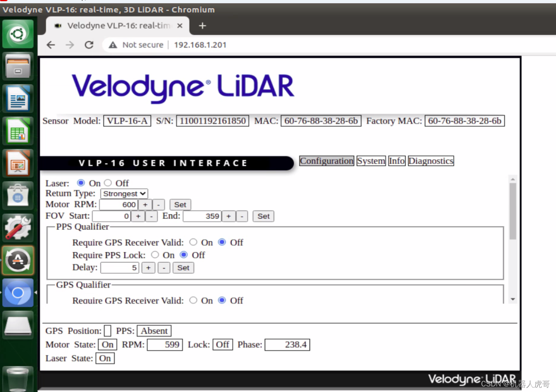Decrease FOV Start with minus button
This screenshot has height=392, width=556.
(x=151, y=216)
